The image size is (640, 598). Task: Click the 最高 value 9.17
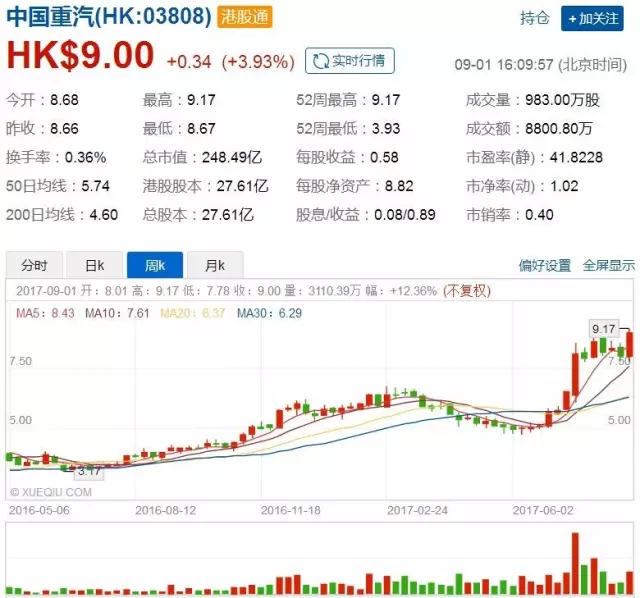coord(201,100)
